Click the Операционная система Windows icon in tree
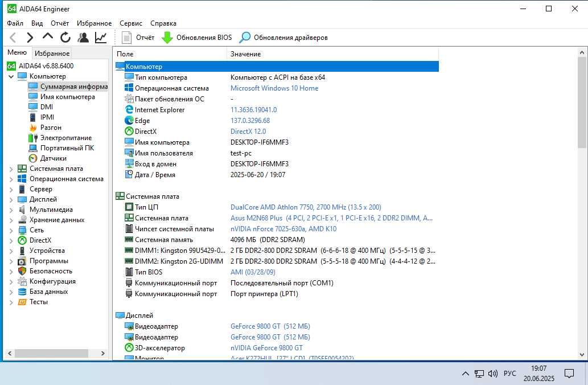Image resolution: width=588 pixels, height=385 pixels. [x=22, y=179]
